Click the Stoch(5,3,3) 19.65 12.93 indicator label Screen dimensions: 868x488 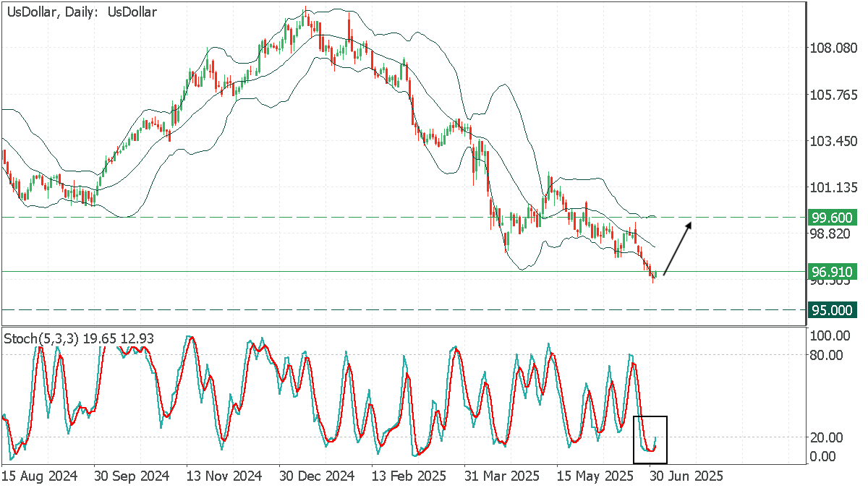[x=80, y=338]
